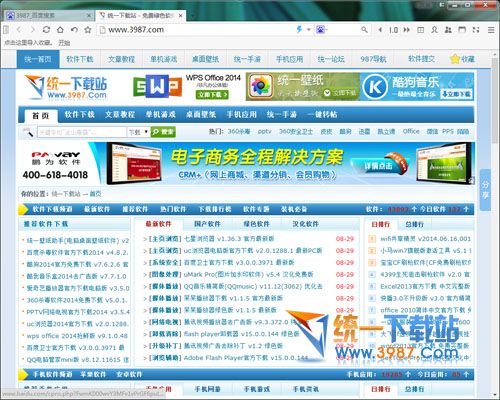The width and height of the screenshot is (500, 400).
Task: Click the grid view toolbar icon
Action: (421, 30)
